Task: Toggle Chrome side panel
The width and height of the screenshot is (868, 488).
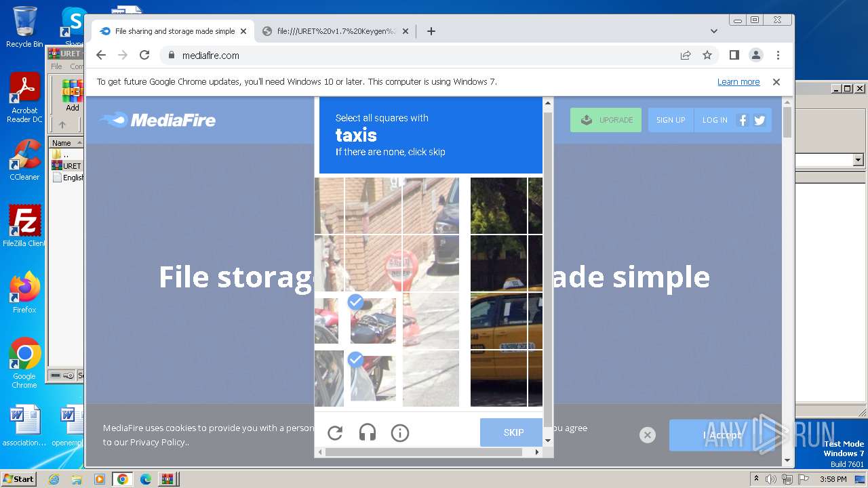Action: click(734, 56)
